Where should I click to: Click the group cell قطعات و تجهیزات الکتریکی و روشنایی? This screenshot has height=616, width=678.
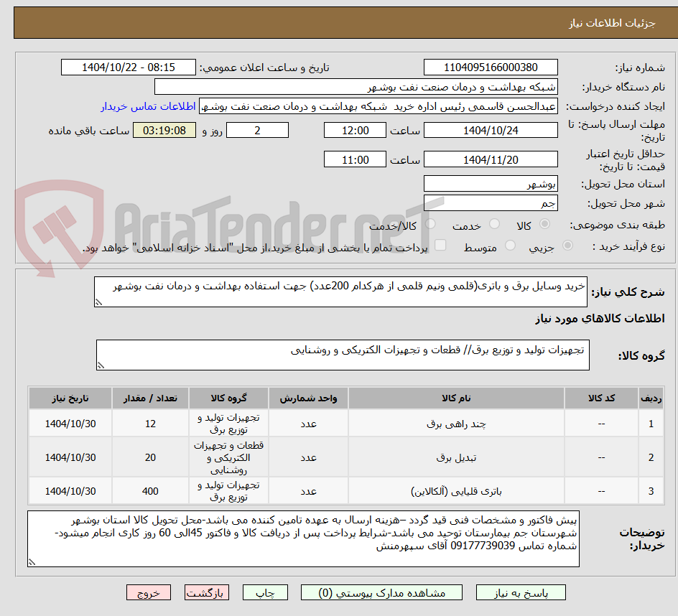pyautogui.click(x=228, y=457)
